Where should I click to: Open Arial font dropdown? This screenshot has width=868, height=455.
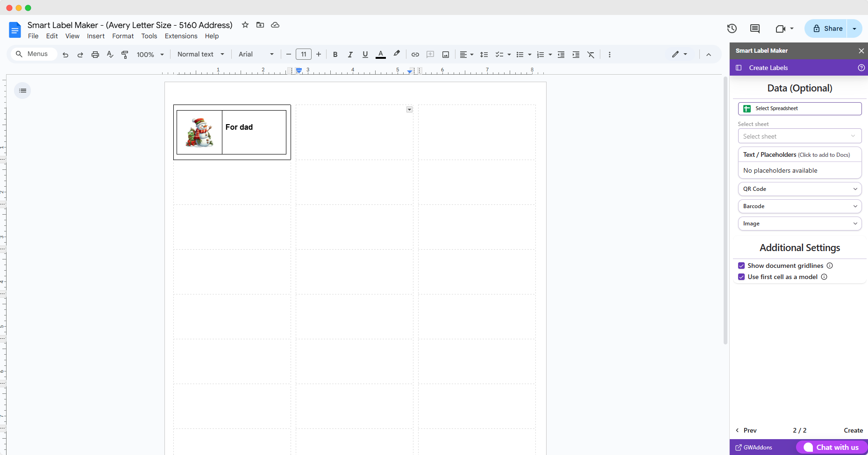click(x=256, y=55)
